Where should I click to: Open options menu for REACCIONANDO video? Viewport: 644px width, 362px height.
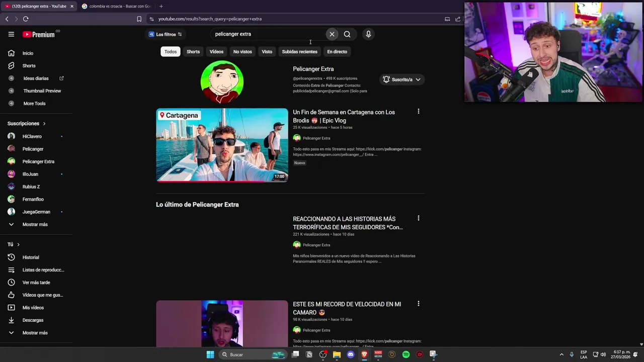coord(418,218)
